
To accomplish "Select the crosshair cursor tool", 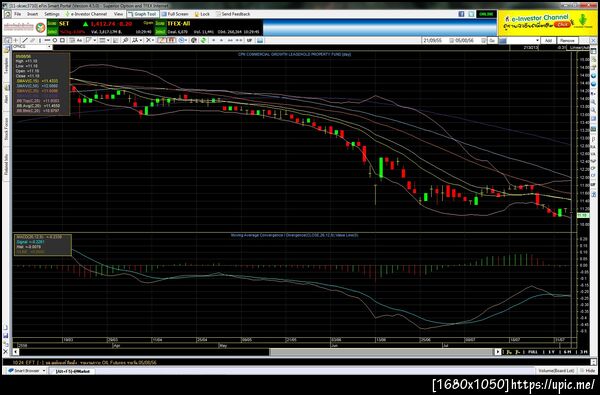I will point(16,40).
